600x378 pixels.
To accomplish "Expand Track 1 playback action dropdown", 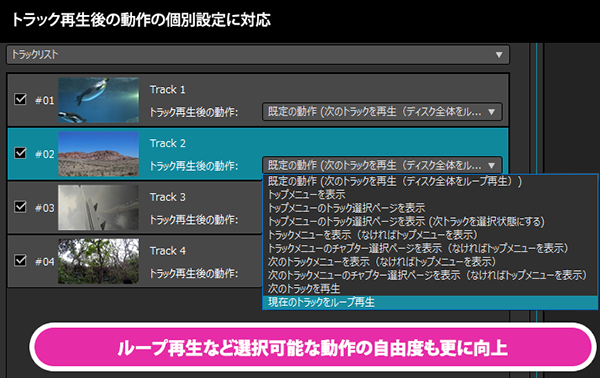I will click(x=382, y=112).
